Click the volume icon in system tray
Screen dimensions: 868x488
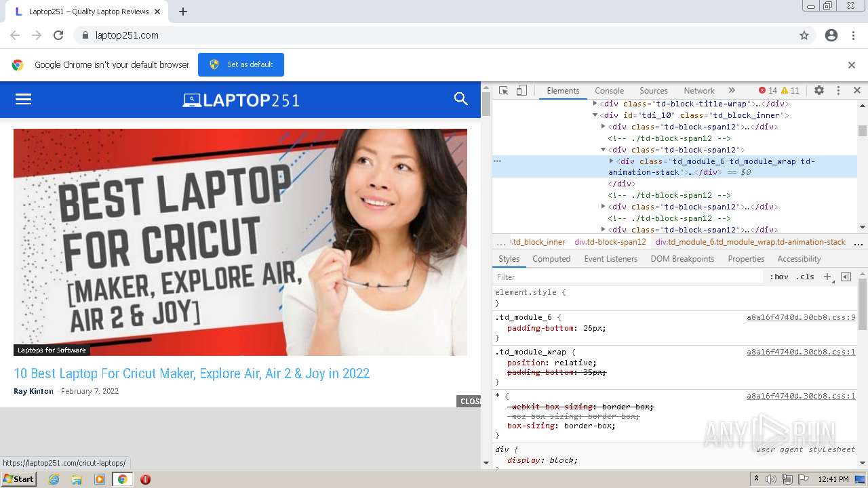(x=772, y=479)
